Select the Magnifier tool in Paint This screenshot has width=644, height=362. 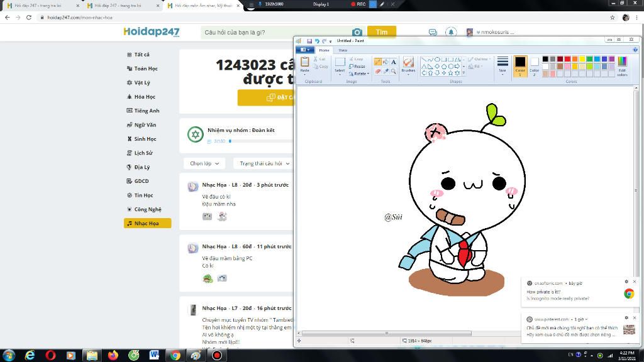click(x=394, y=71)
